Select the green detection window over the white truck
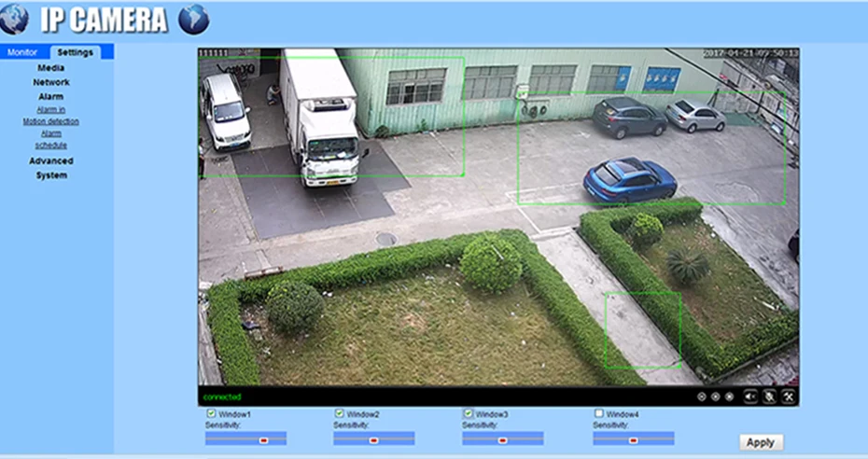Screen dimensions: 868x459 332,116
